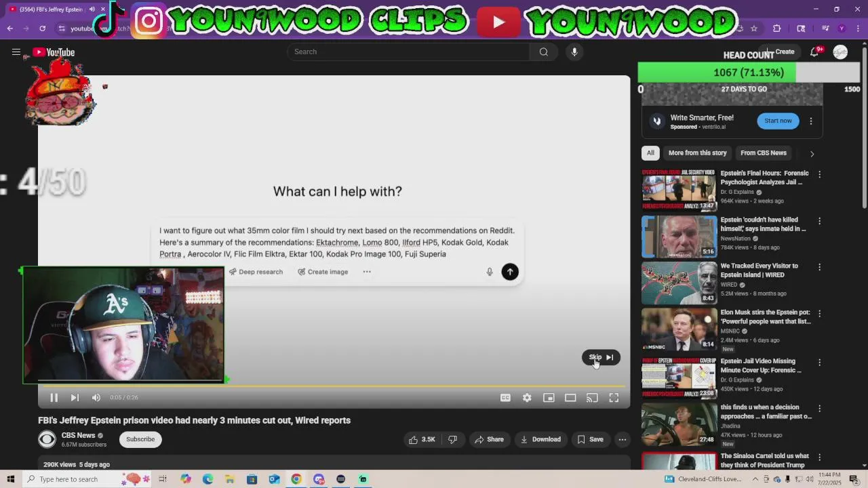Open the YouTube account avatar menu
The height and width of the screenshot is (488, 868).
[840, 52]
